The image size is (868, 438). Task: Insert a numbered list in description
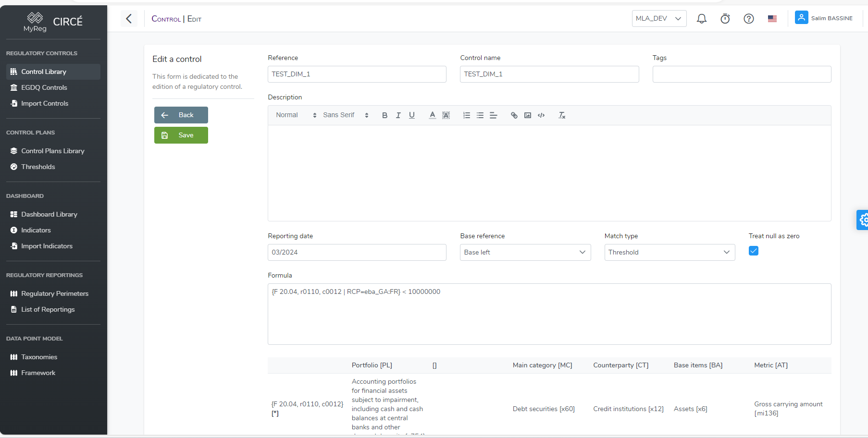[466, 115]
